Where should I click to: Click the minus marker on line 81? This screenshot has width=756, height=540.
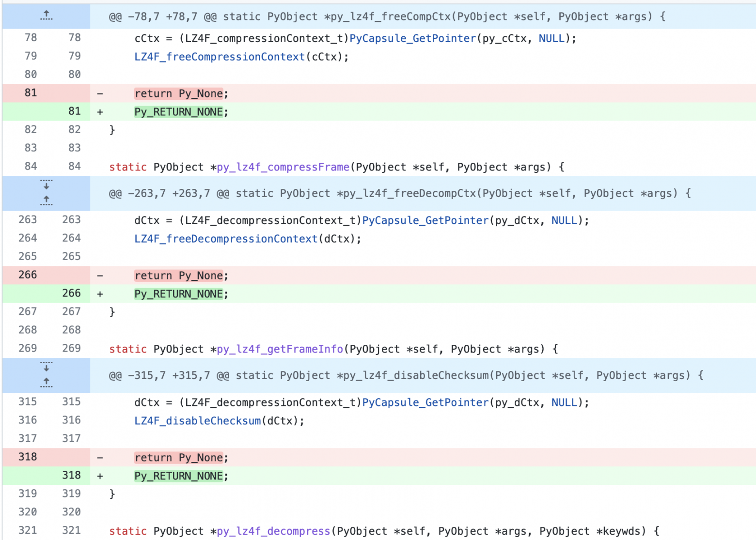click(x=100, y=93)
